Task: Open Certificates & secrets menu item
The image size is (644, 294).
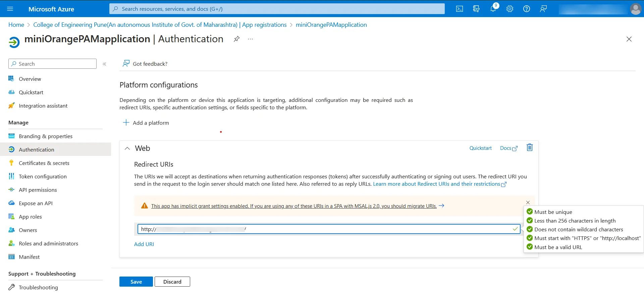Action: tap(44, 163)
